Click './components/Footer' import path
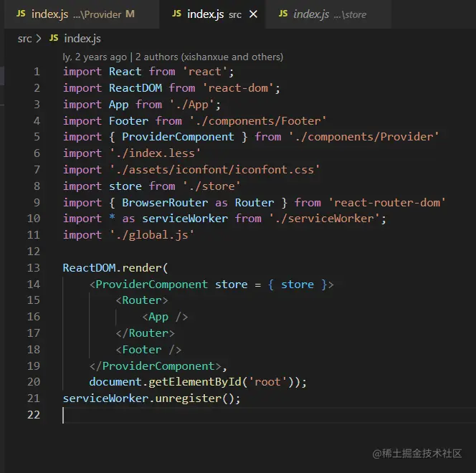This screenshot has width=476, height=473. pyautogui.click(x=258, y=120)
